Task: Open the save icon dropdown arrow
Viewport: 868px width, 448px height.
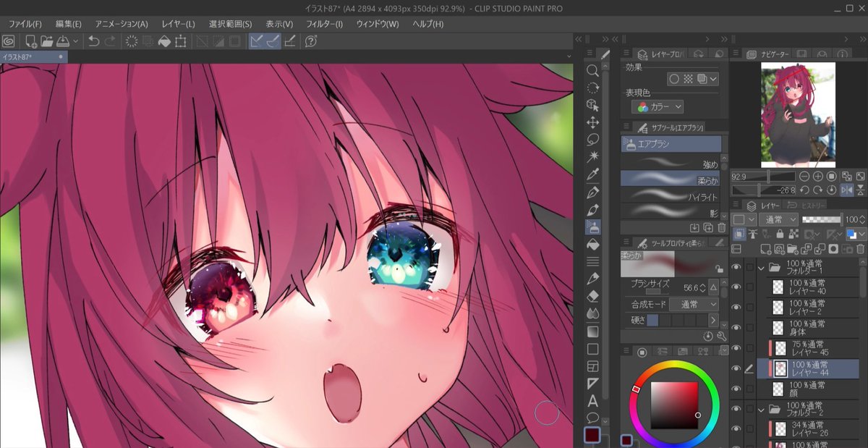Action: (x=76, y=41)
